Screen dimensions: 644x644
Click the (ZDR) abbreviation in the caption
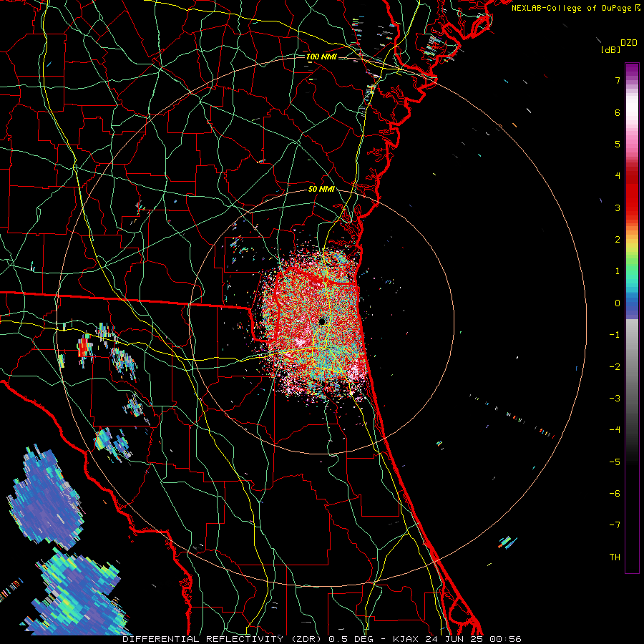(x=308, y=639)
